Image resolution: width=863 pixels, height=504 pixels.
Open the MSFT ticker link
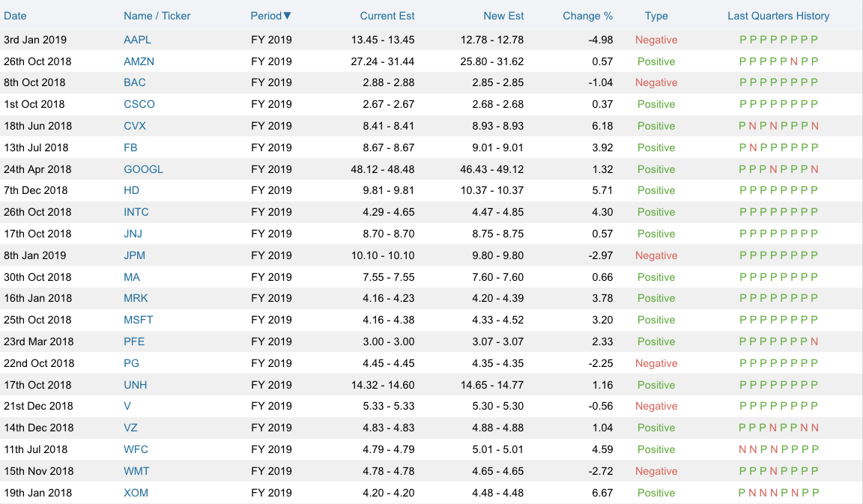(x=138, y=320)
